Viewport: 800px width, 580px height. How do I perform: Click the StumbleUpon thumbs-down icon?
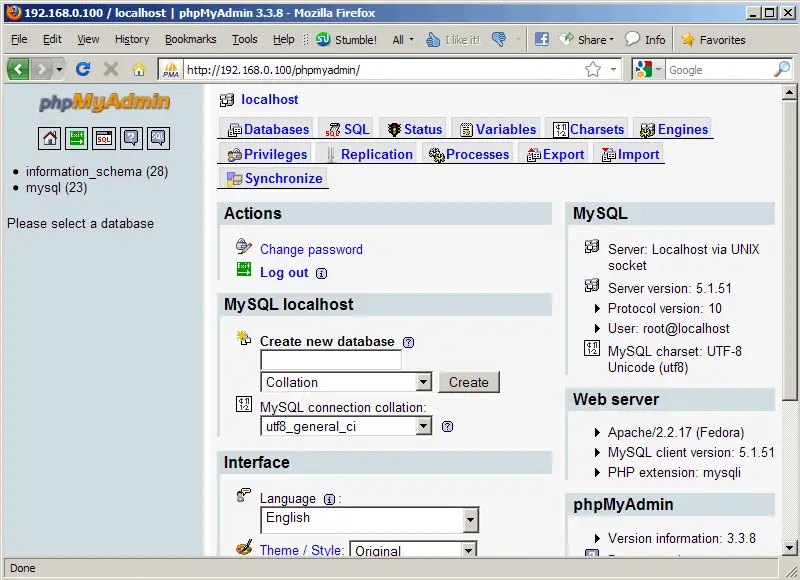(499, 39)
